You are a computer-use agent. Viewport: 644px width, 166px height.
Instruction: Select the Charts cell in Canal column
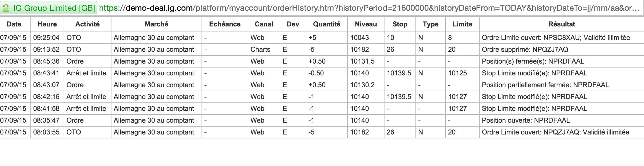point(260,50)
